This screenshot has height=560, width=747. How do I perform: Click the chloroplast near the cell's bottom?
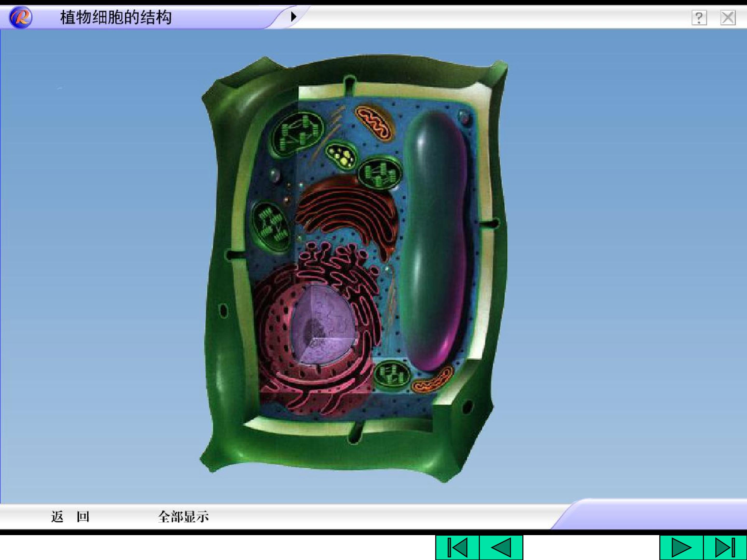click(392, 375)
